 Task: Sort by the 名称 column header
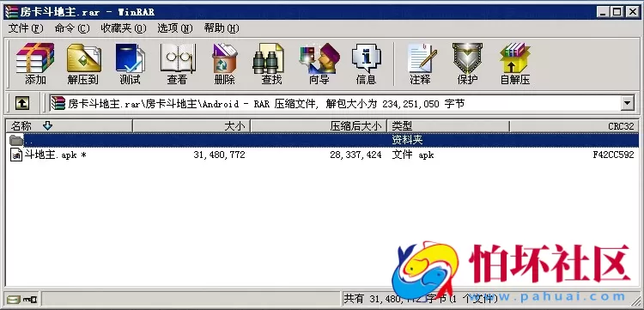69,126
